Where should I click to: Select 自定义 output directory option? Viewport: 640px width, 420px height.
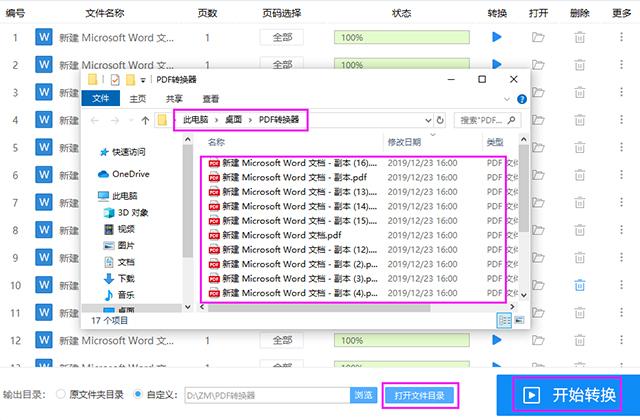[138, 394]
